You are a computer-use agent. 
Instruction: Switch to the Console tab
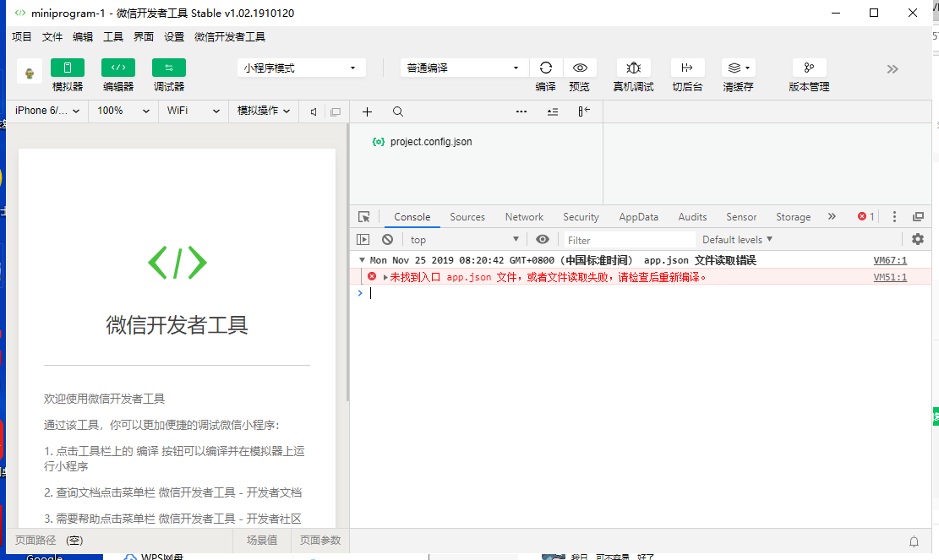click(412, 217)
